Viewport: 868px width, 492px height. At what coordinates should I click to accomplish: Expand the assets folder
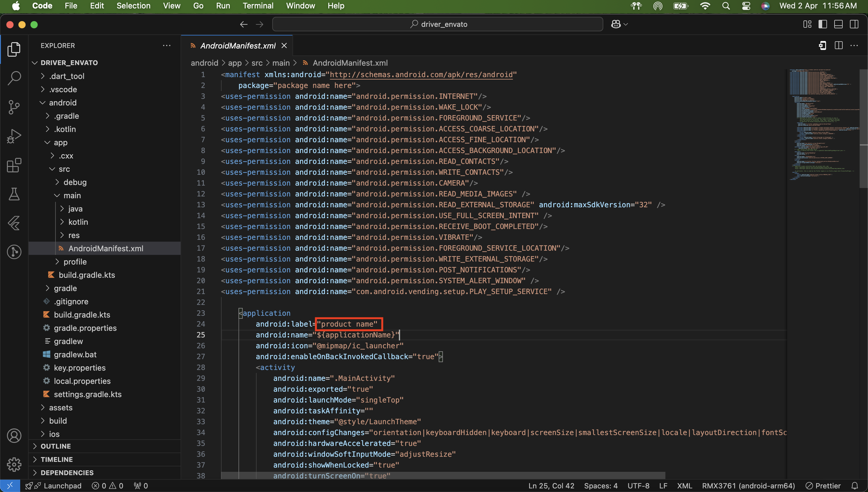tap(61, 408)
